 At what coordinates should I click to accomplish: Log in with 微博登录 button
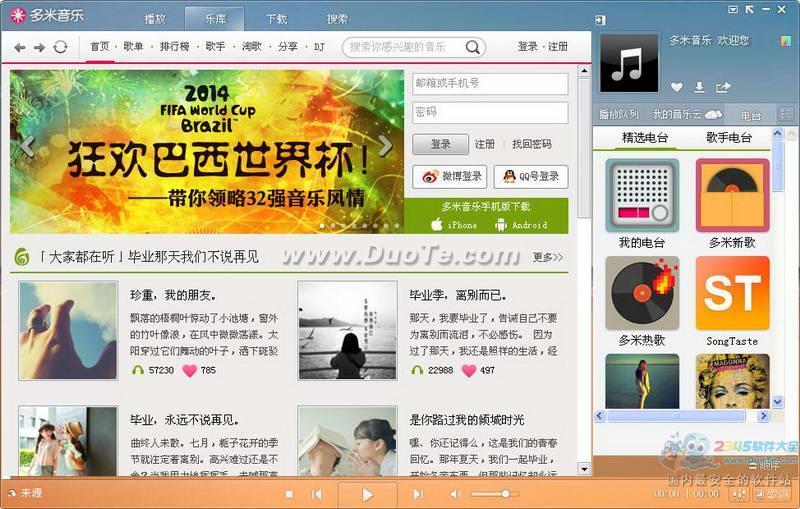point(449,177)
